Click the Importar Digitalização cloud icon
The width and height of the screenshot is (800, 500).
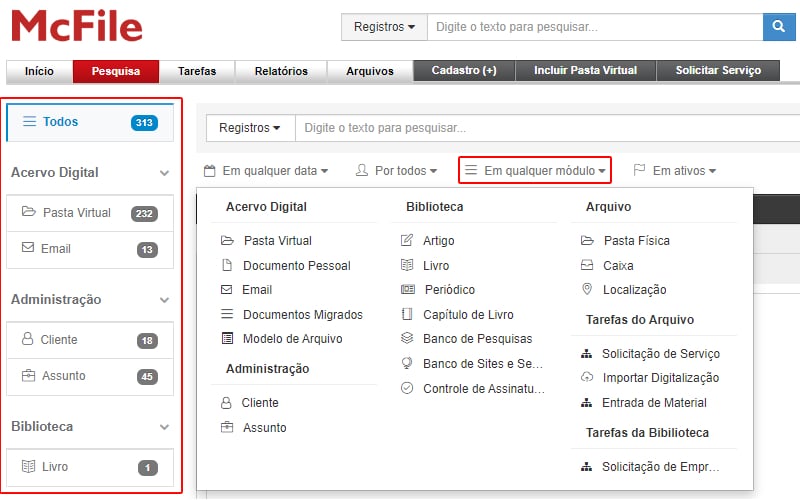586,378
